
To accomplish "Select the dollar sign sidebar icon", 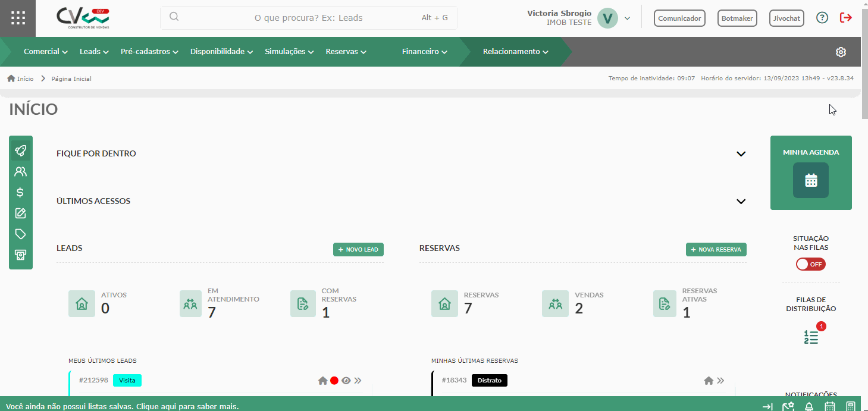I will [20, 192].
